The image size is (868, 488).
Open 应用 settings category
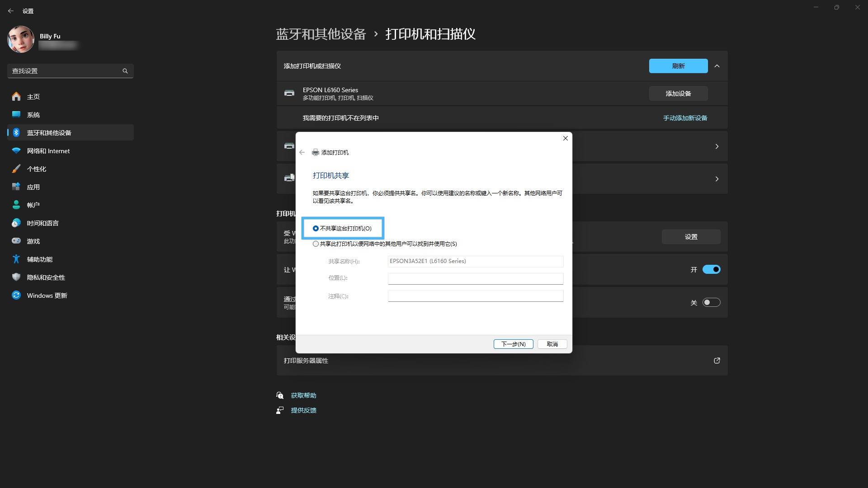coord(71,187)
